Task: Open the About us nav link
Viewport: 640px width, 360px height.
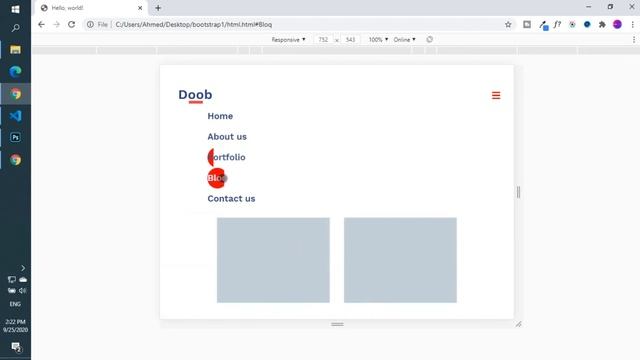Action: (227, 137)
